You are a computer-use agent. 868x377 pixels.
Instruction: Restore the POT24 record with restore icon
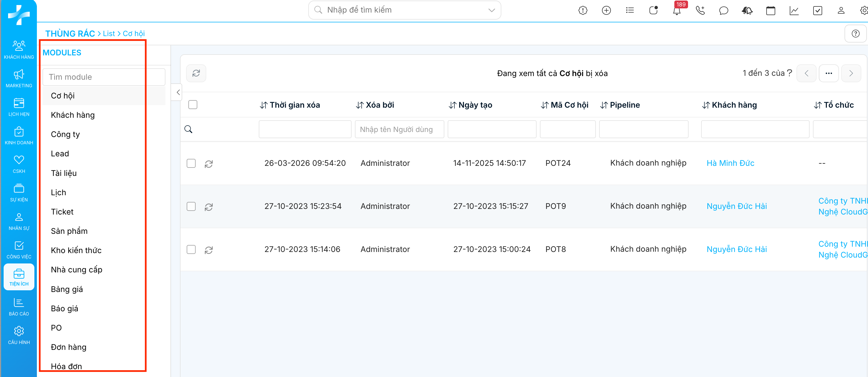click(208, 164)
